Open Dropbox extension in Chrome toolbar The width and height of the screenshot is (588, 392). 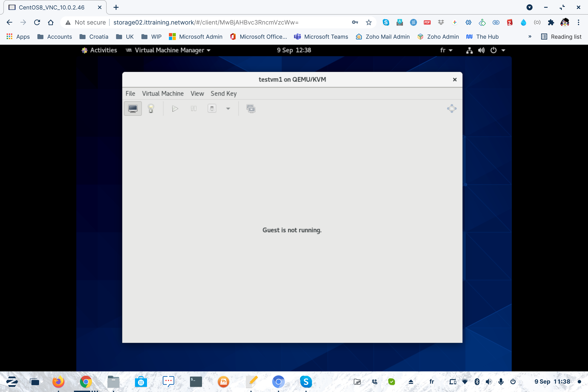(441, 22)
